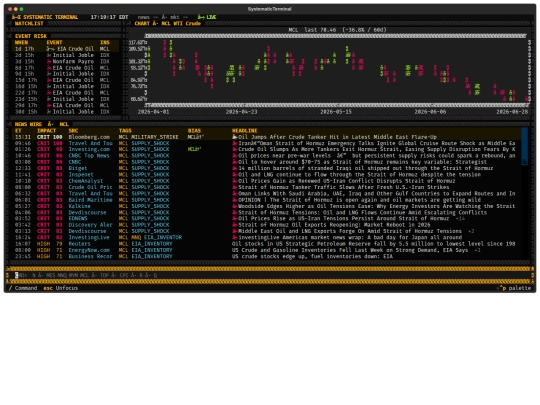Click the '/ Command' shortcut in the footer
This screenshot has height=405, width=540.
(23, 288)
